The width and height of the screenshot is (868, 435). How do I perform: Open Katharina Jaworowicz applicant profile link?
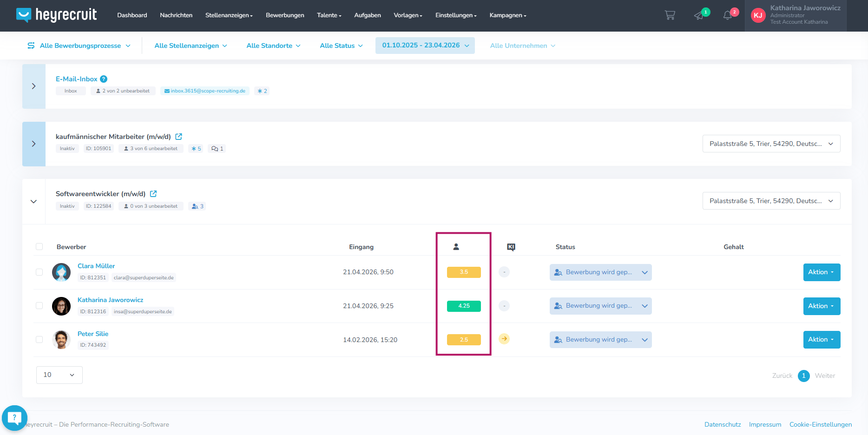(110, 300)
